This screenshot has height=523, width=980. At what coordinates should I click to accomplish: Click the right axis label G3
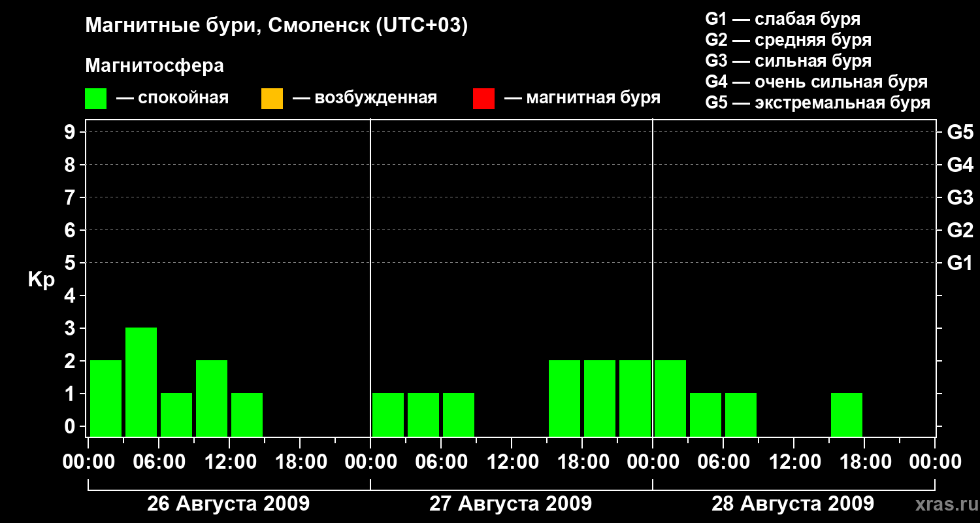pos(960,197)
